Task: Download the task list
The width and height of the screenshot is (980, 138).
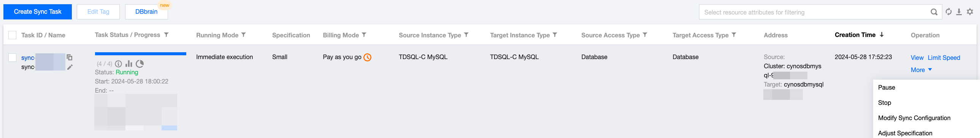Action: coord(959,12)
